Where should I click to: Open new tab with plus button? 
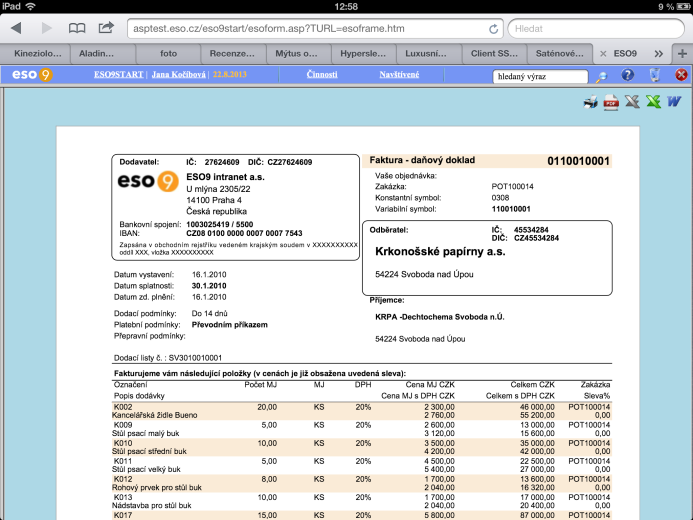[x=682, y=54]
